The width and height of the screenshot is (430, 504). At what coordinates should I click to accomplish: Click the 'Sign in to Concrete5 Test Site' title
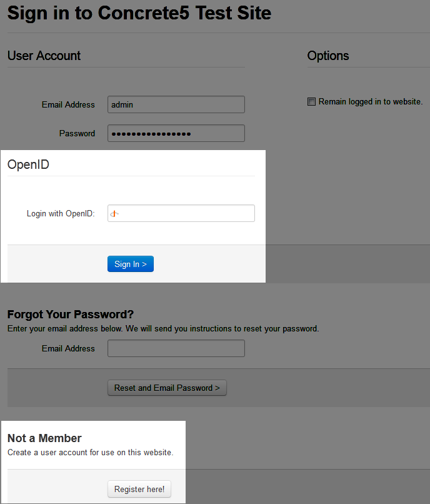coord(139,13)
